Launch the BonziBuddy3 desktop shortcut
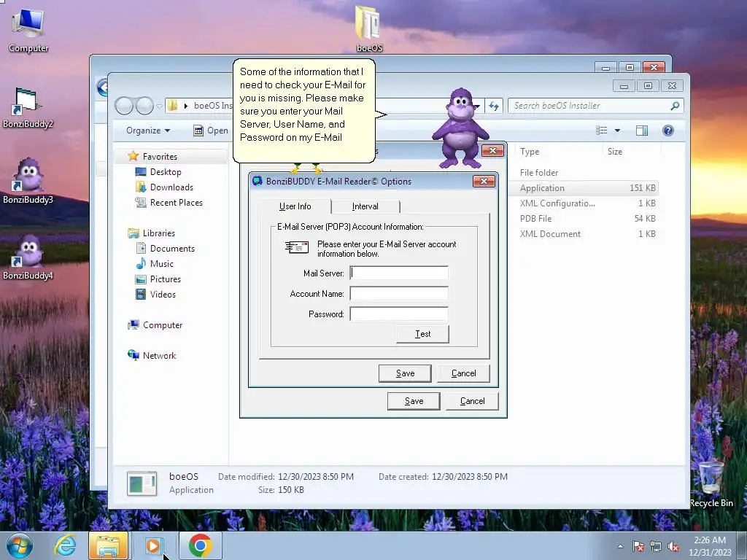The image size is (747, 560). click(x=28, y=182)
